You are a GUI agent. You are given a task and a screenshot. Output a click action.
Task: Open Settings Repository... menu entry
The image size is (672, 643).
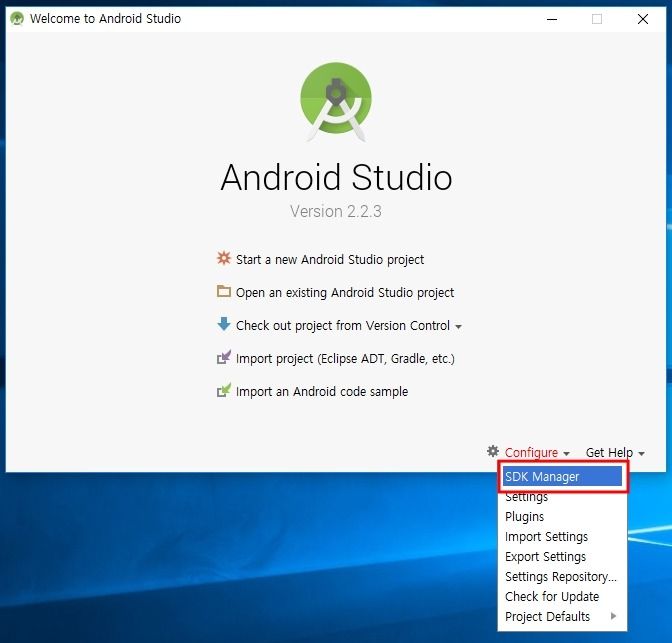point(562,577)
